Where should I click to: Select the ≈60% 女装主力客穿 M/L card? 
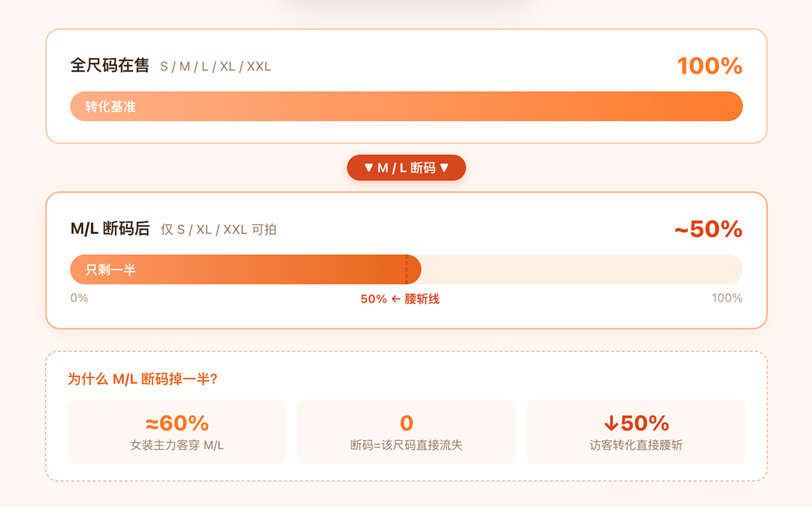pos(177,431)
